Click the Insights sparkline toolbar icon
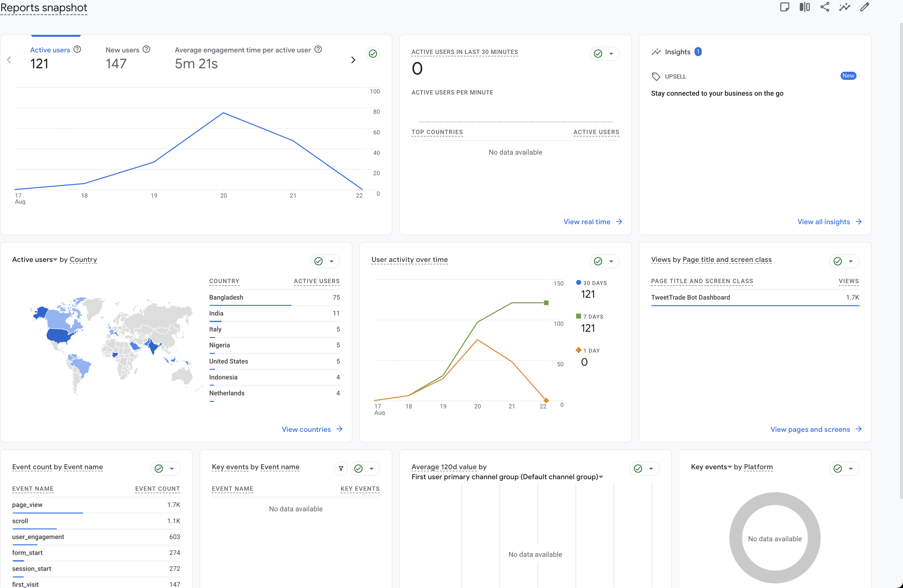 point(845,7)
